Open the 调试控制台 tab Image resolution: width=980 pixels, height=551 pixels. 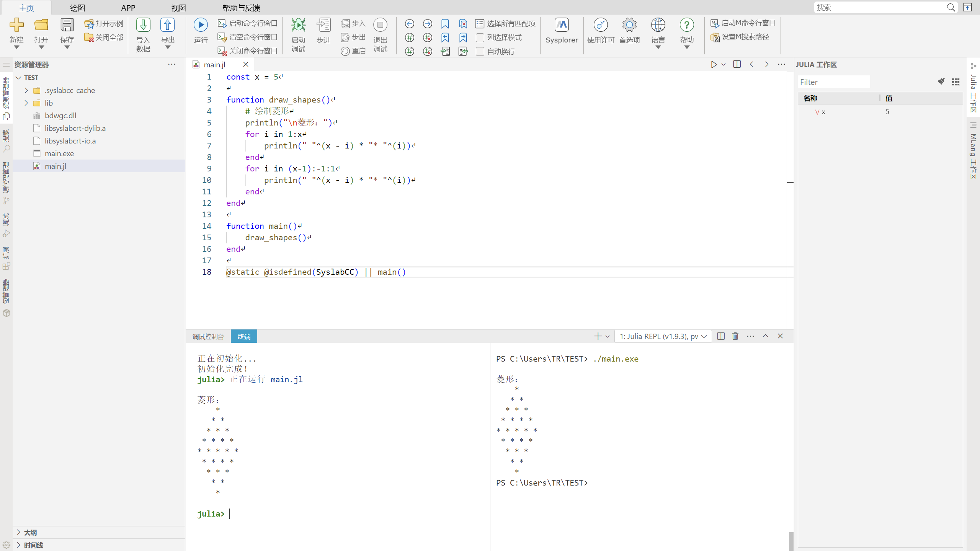point(208,336)
